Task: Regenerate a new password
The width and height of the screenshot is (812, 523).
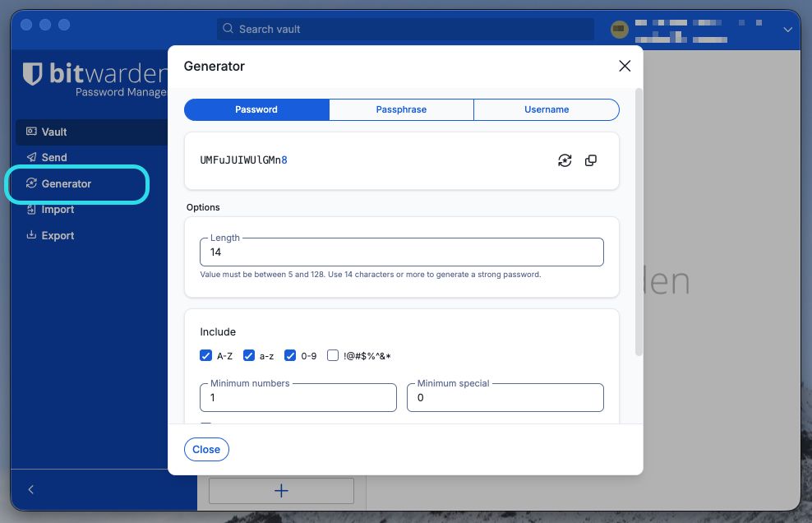Action: pos(565,160)
